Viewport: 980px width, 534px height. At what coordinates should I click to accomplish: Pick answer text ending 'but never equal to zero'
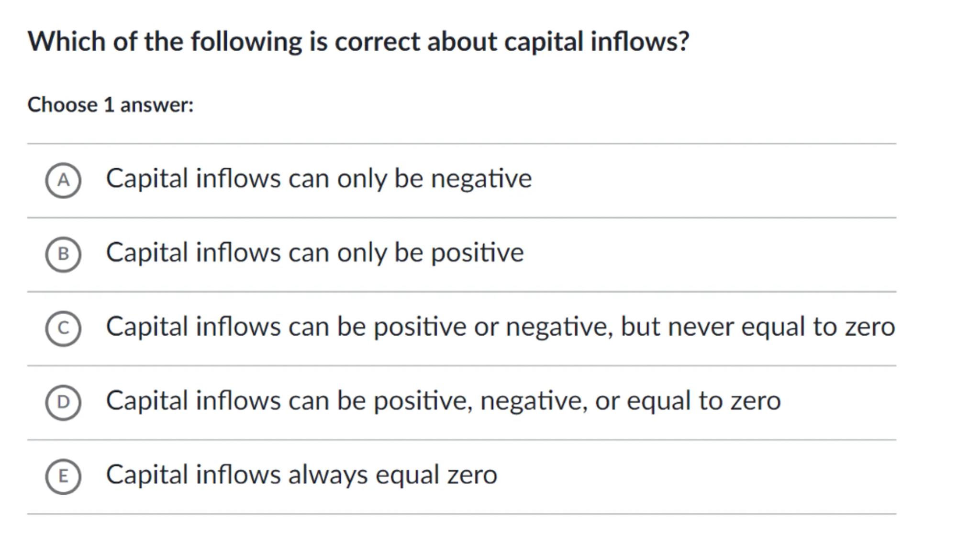(500, 327)
